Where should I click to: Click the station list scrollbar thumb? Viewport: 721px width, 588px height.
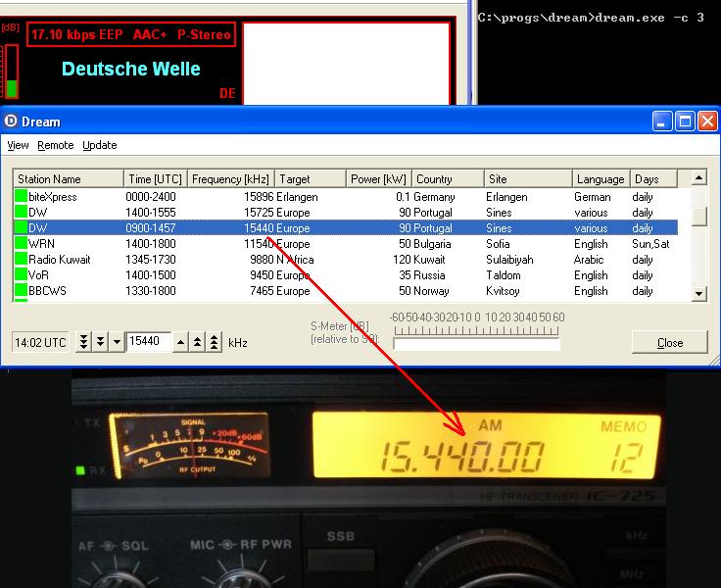coord(698,217)
